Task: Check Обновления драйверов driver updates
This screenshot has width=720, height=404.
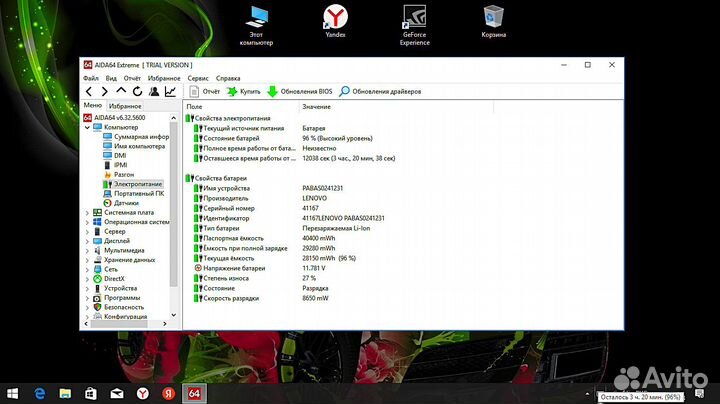Action: pos(380,91)
